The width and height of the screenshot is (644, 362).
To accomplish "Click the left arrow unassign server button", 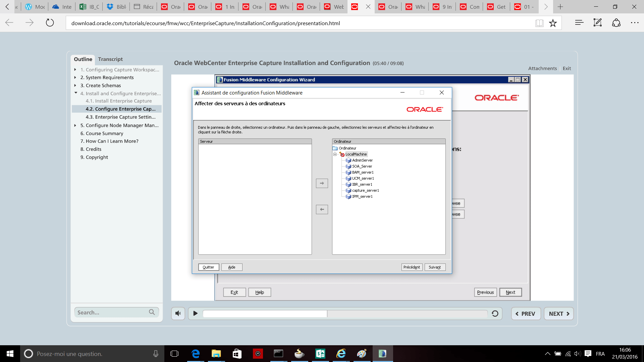I will coord(322,209).
